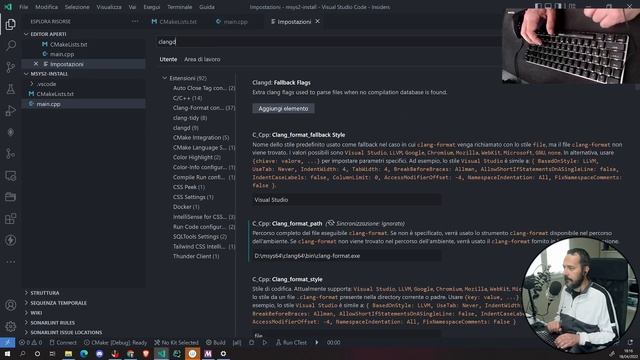Open the Testing flask view

coord(11,89)
